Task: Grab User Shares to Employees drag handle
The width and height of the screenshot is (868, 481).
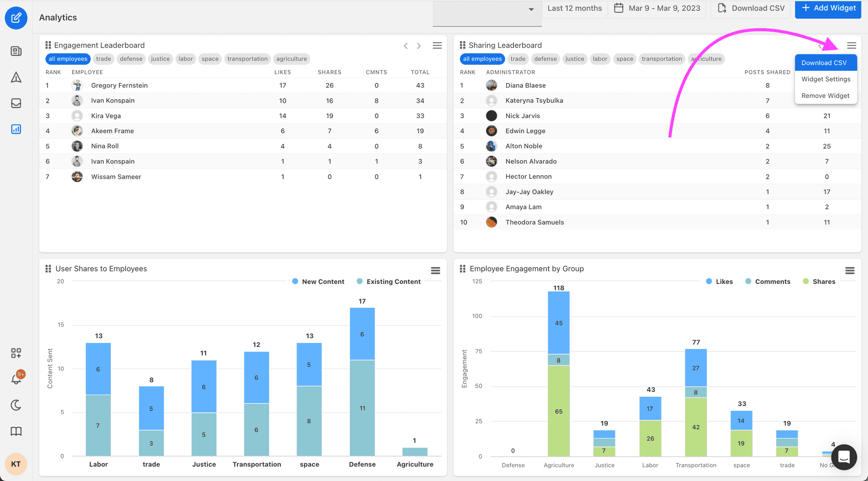Action: (48, 269)
